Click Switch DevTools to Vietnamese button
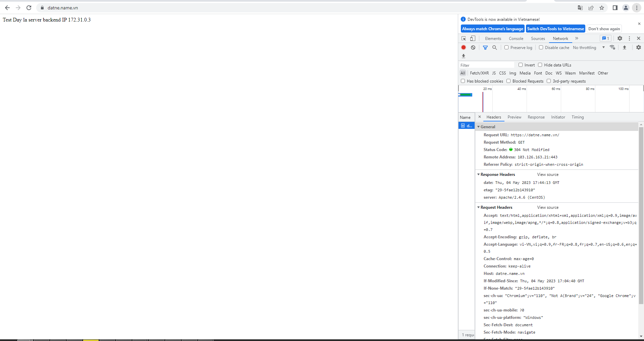This screenshot has width=644, height=341. [x=555, y=29]
